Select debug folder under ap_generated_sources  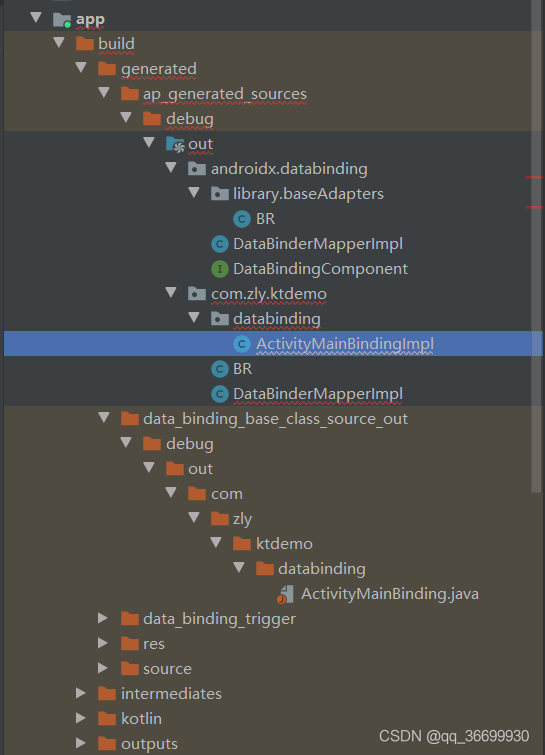coord(190,119)
